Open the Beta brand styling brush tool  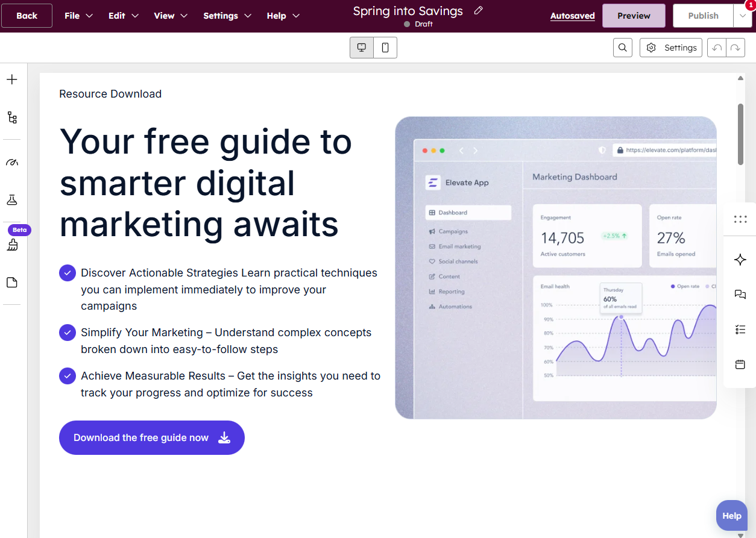point(11,245)
